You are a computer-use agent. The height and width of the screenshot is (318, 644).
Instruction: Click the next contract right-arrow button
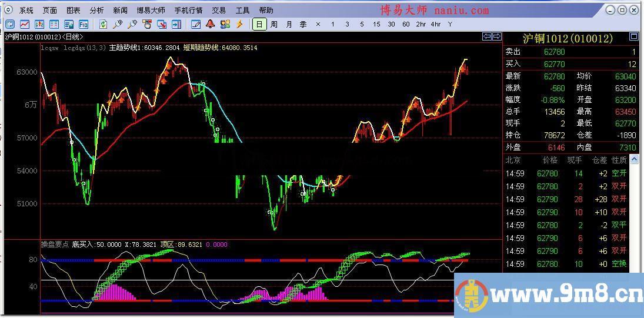pos(496,36)
